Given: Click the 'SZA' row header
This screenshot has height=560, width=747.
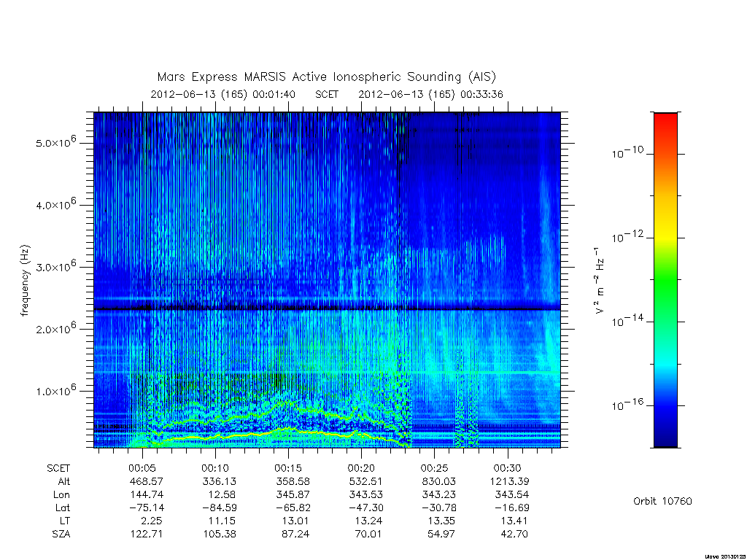Looking at the screenshot, I should tap(61, 534).
